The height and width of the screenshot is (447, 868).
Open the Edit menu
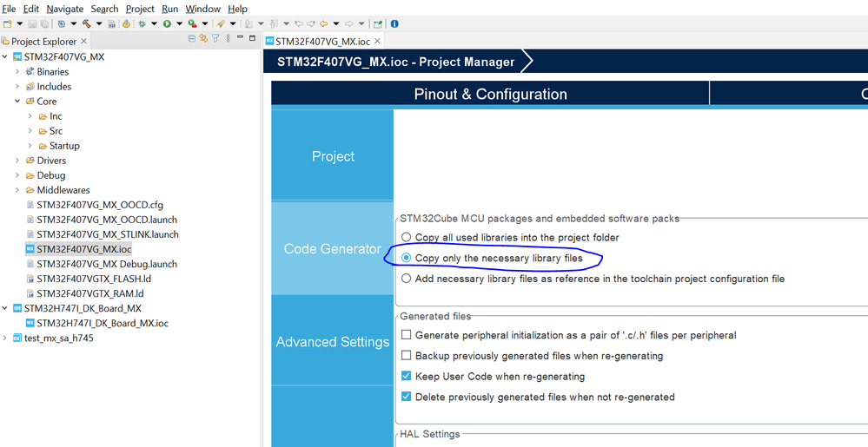(31, 9)
